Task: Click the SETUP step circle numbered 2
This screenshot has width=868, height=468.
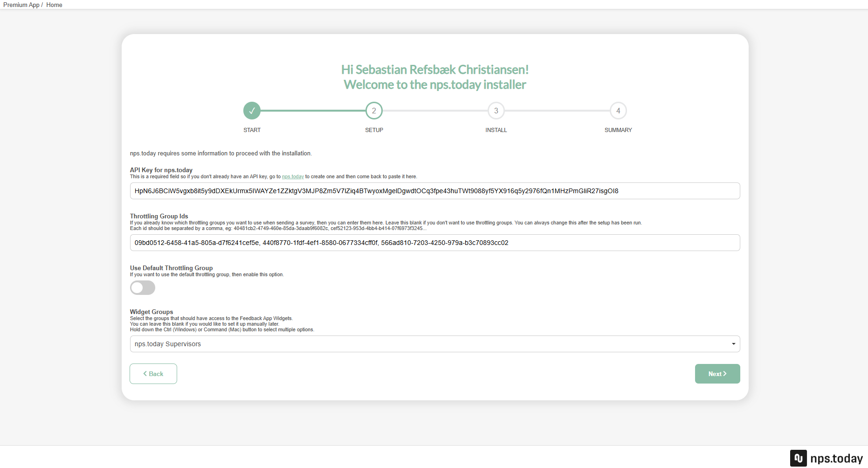Action: (374, 111)
